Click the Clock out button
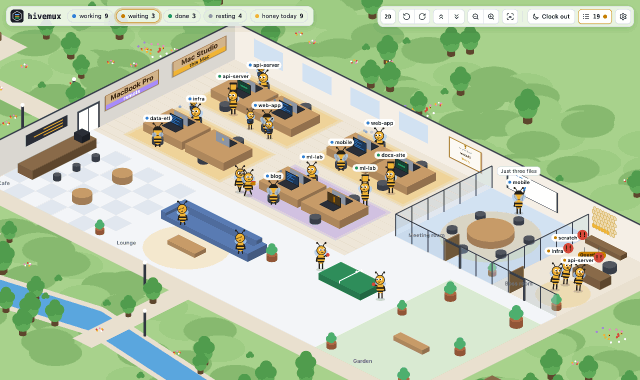 pyautogui.click(x=551, y=17)
